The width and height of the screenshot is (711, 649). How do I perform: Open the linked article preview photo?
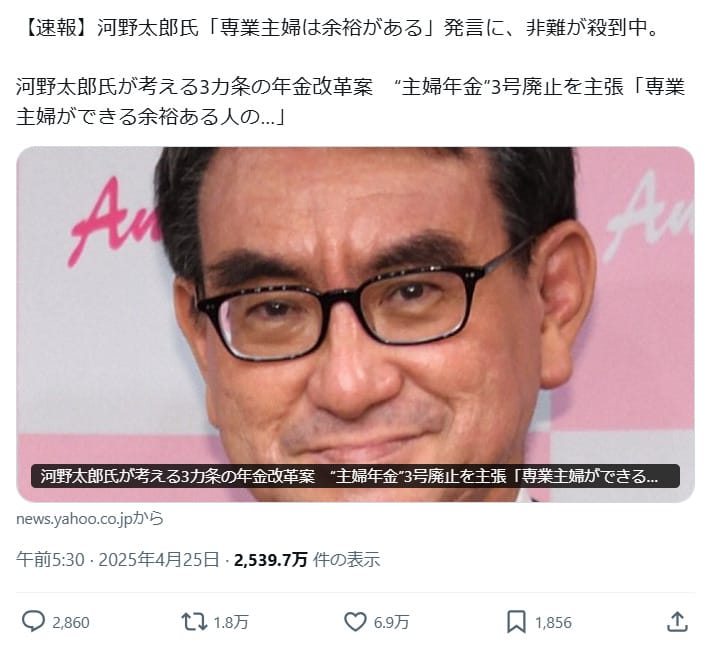[x=356, y=324]
